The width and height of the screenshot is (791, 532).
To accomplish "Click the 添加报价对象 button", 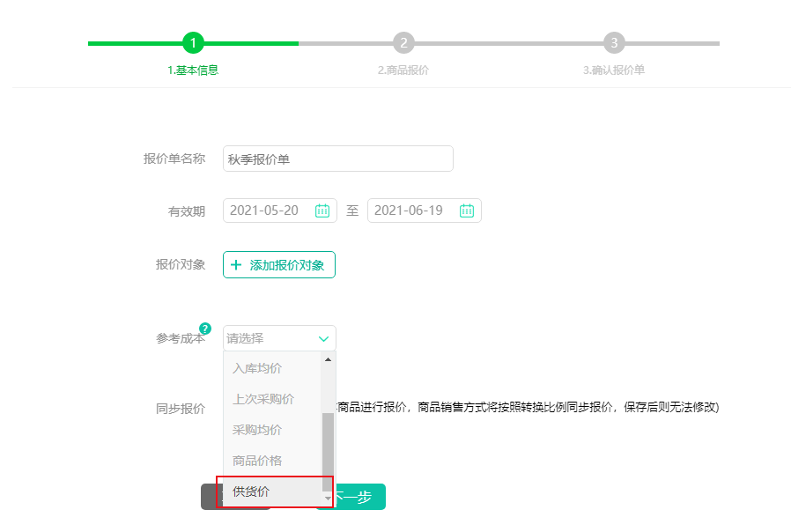I will click(279, 264).
